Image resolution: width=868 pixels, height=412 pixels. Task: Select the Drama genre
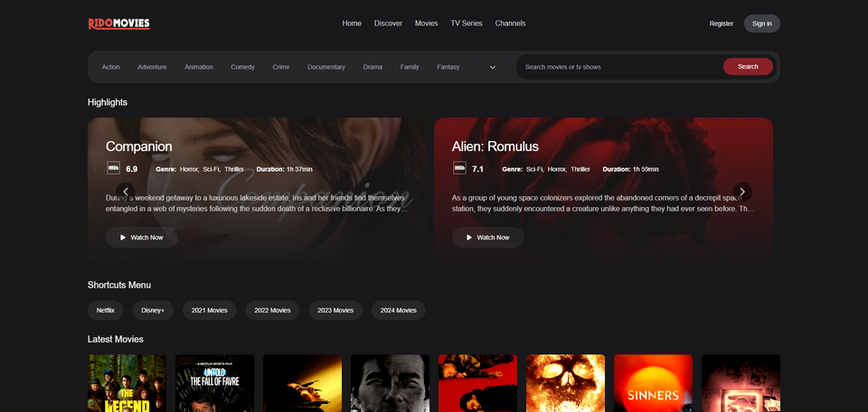[x=373, y=67]
